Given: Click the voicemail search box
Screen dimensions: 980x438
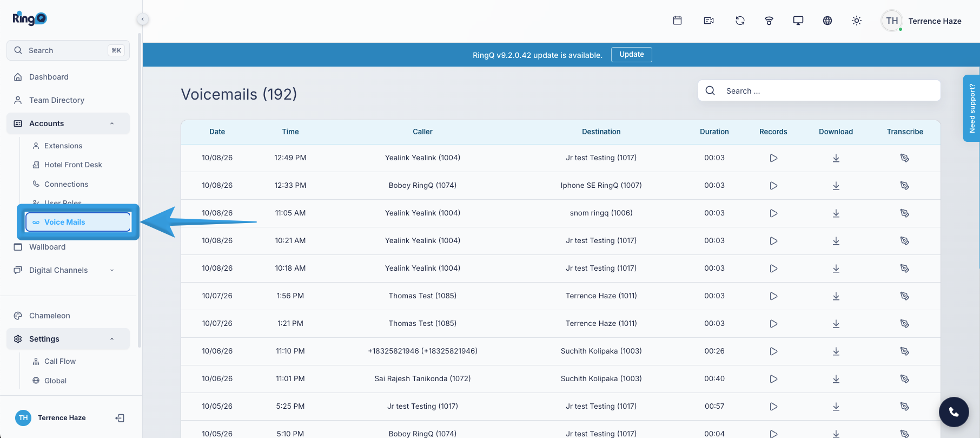Looking at the screenshot, I should (819, 90).
